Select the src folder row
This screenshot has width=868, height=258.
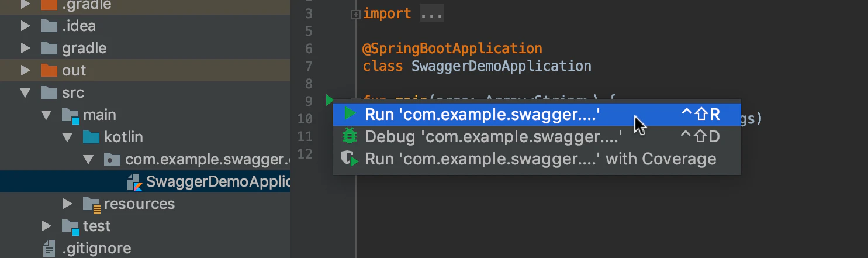(145, 92)
